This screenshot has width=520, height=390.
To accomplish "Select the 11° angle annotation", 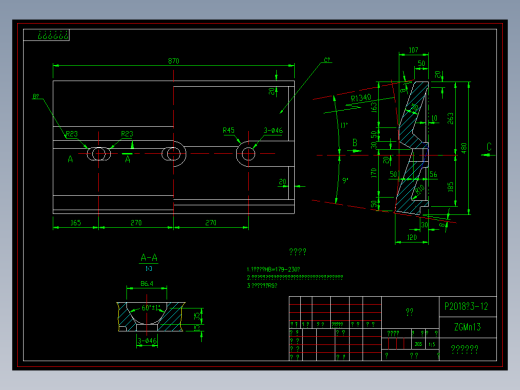I will point(344,125).
